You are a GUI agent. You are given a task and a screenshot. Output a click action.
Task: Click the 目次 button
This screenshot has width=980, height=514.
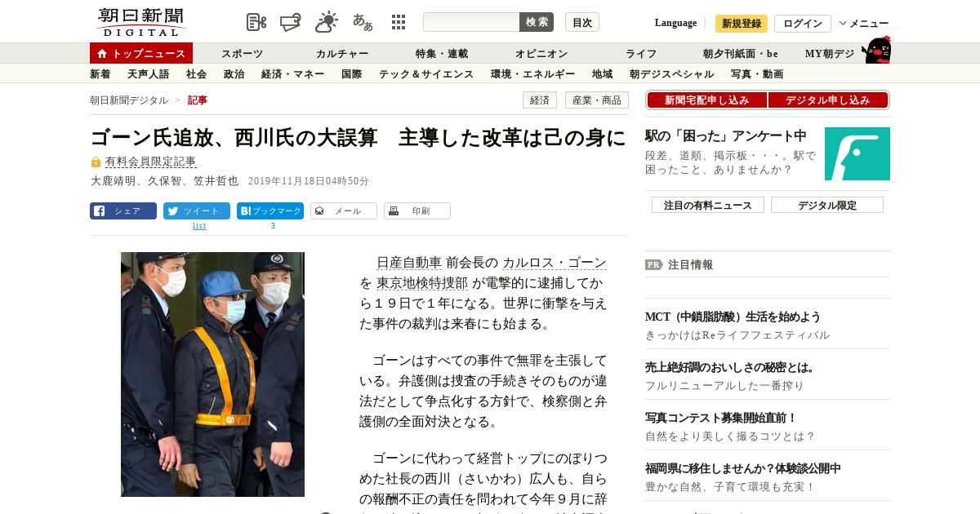pyautogui.click(x=582, y=22)
